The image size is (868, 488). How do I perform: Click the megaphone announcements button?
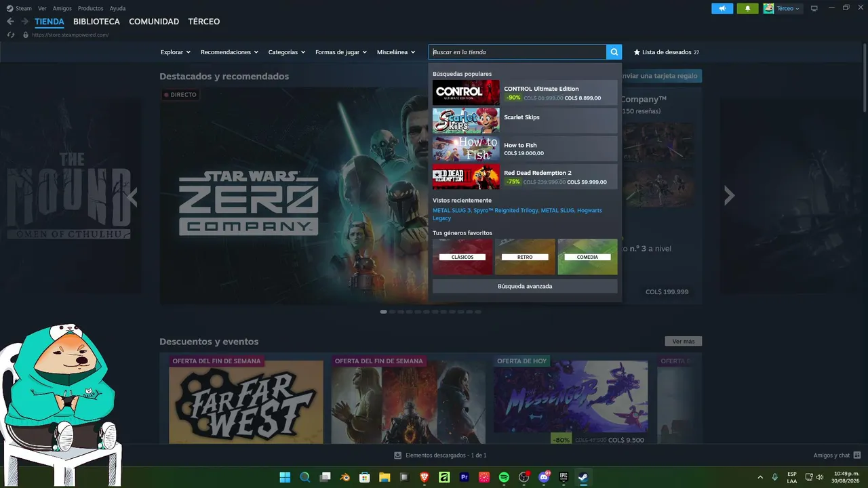pyautogui.click(x=722, y=8)
